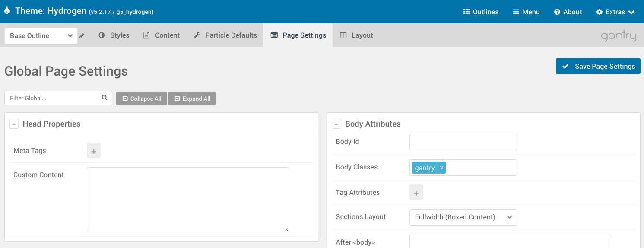
Task: Click the Gantry logo
Action: 619,36
